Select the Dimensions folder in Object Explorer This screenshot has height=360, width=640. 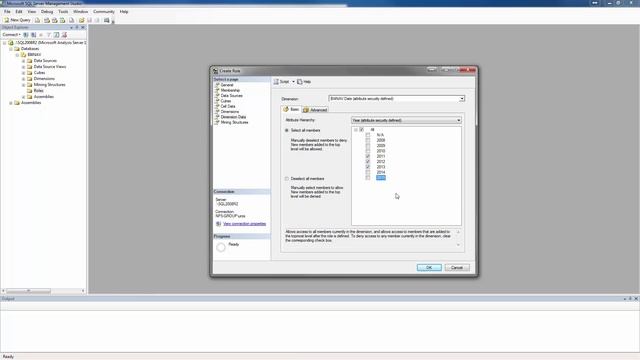pos(44,78)
